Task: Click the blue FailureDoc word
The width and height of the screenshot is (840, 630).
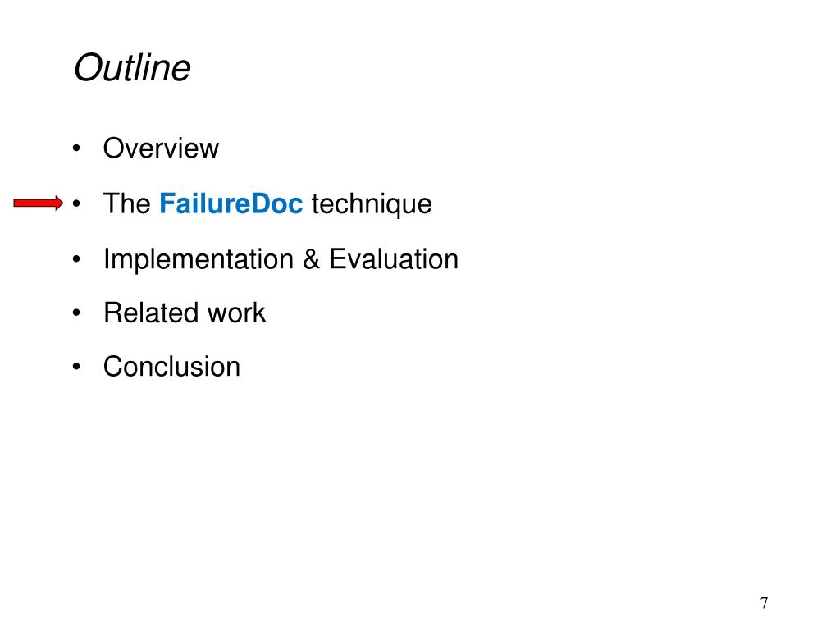Action: pos(231,203)
